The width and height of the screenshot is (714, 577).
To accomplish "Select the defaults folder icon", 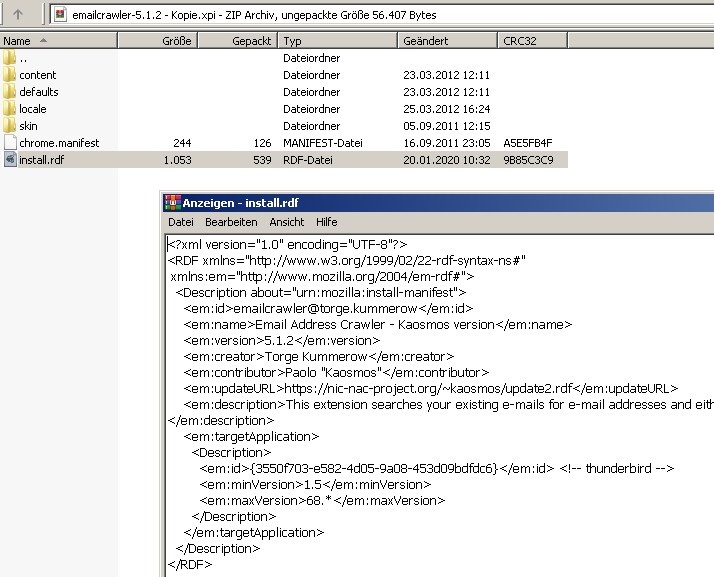I will [9, 92].
